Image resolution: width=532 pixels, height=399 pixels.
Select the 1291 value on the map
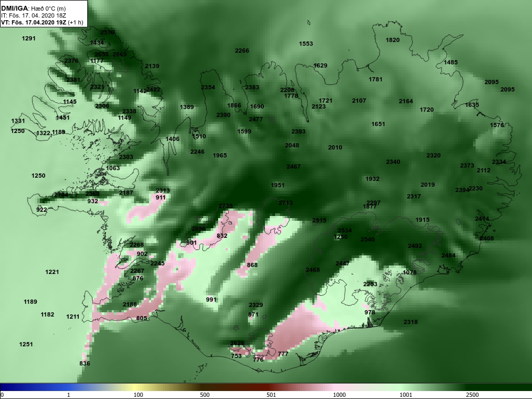click(29, 38)
